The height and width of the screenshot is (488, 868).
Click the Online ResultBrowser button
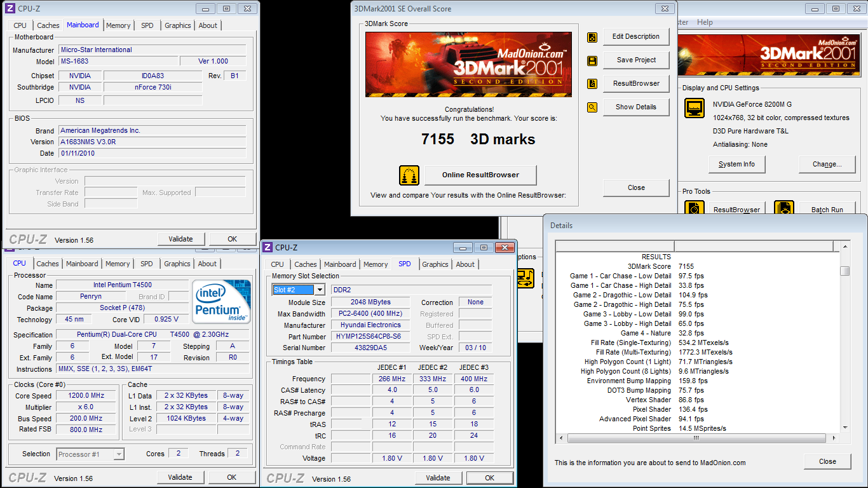480,175
